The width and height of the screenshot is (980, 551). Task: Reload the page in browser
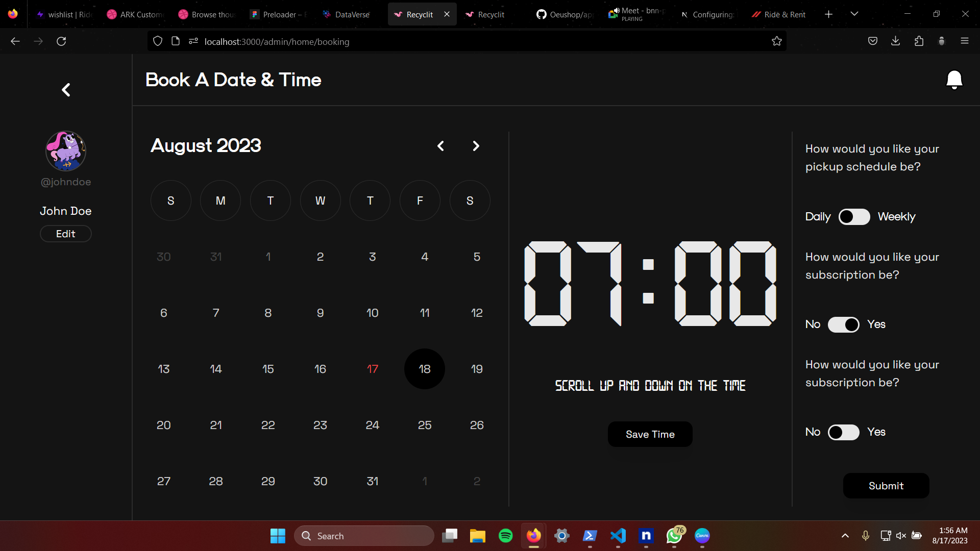pyautogui.click(x=61, y=41)
